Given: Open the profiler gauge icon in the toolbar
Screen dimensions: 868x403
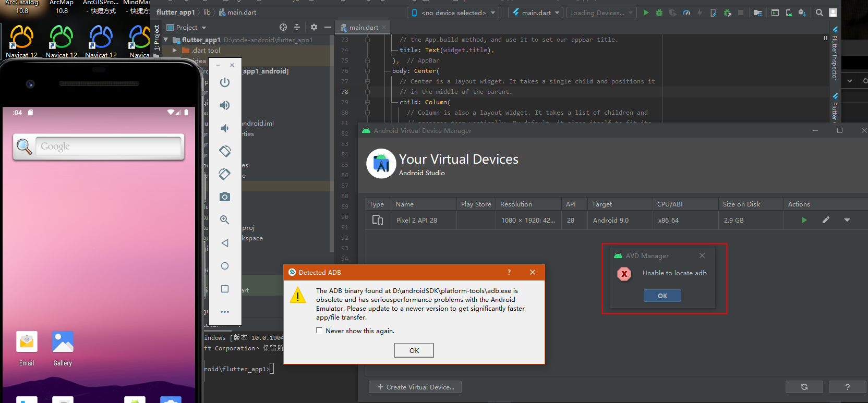Looking at the screenshot, I should 686,13.
